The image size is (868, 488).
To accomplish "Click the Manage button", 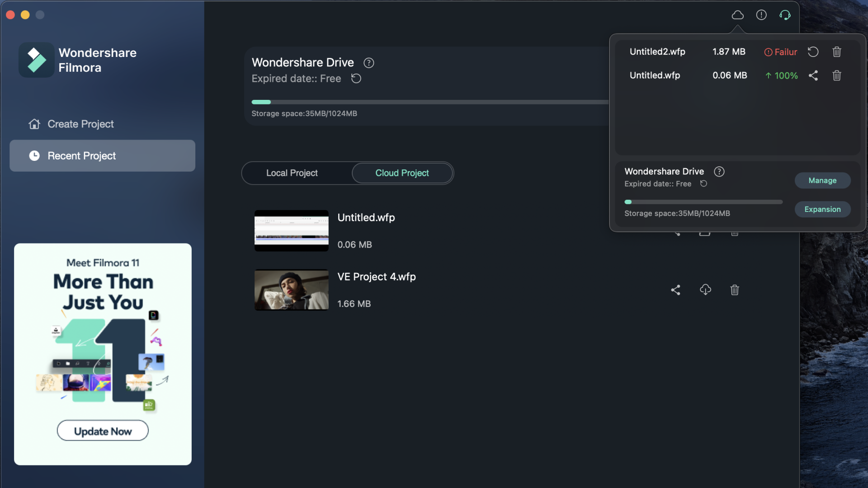I will (x=822, y=181).
